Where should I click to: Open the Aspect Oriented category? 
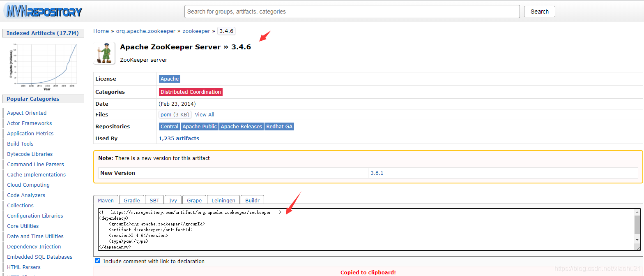point(27,113)
